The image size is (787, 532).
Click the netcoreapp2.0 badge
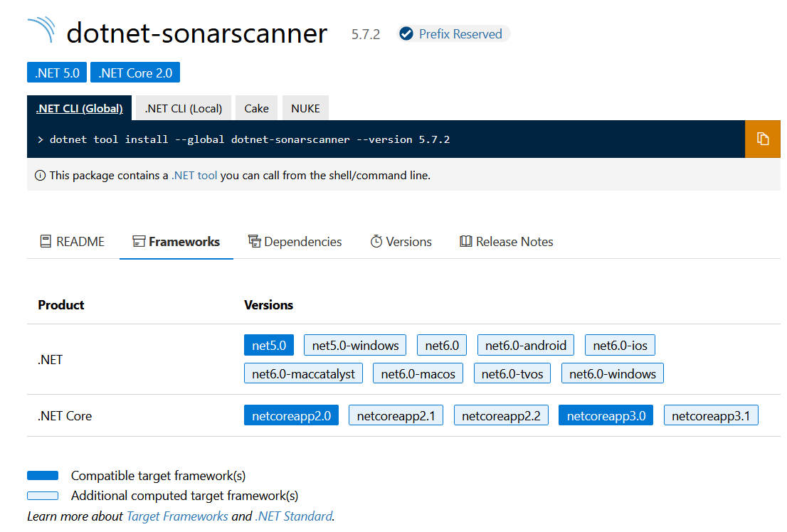[x=291, y=415]
